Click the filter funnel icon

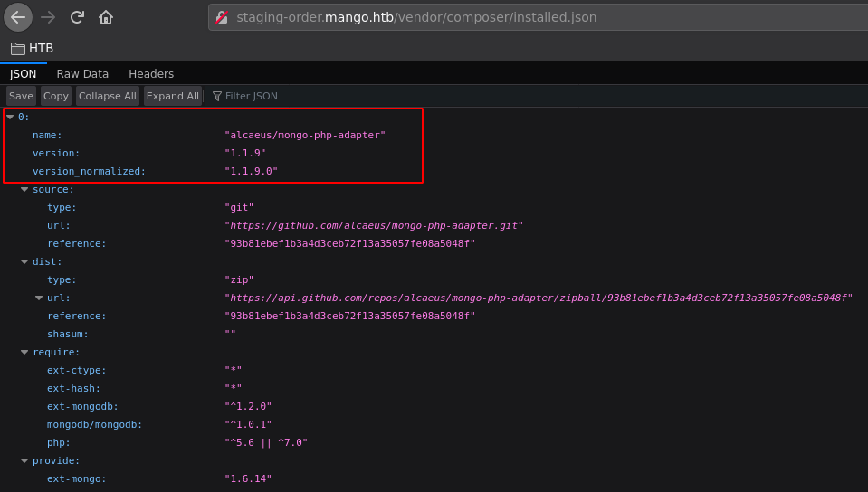217,96
